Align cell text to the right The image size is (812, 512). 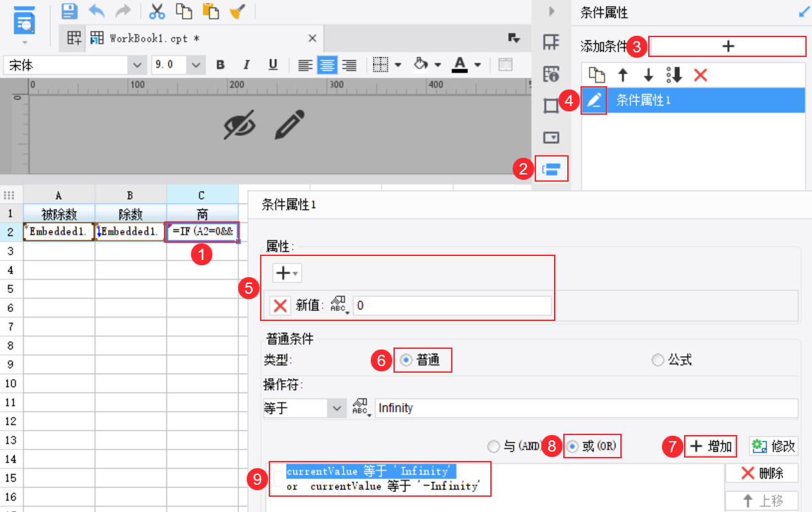tap(349, 64)
